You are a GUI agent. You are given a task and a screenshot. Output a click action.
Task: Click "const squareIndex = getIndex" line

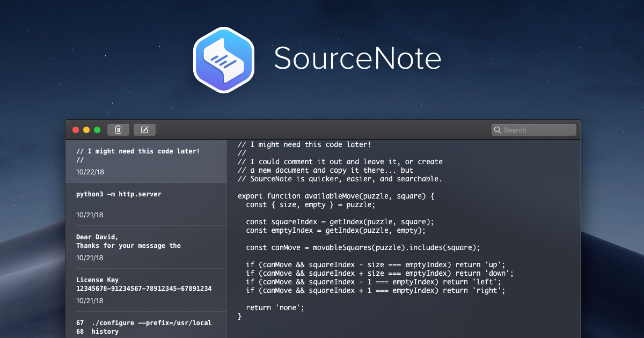(340, 222)
